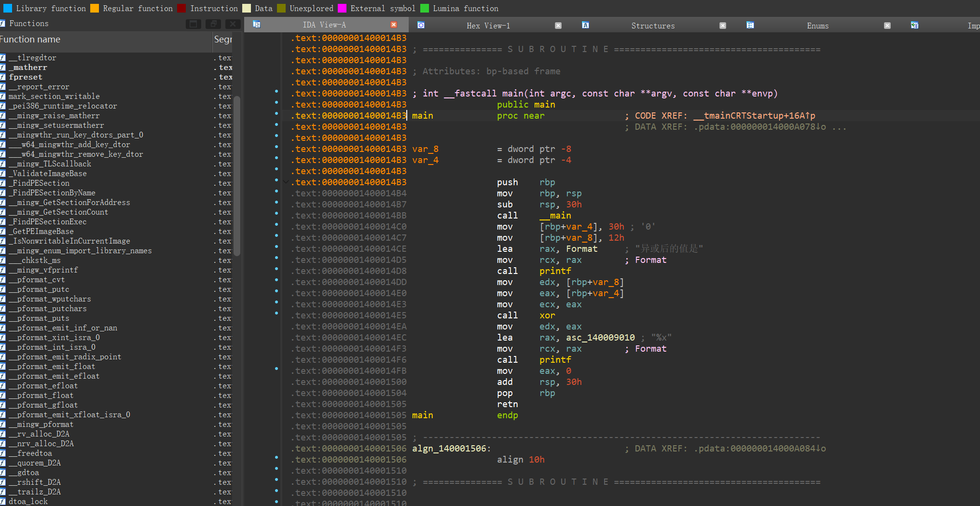
Task: Click the Functions list vertical scrollbar
Action: tap(237, 176)
